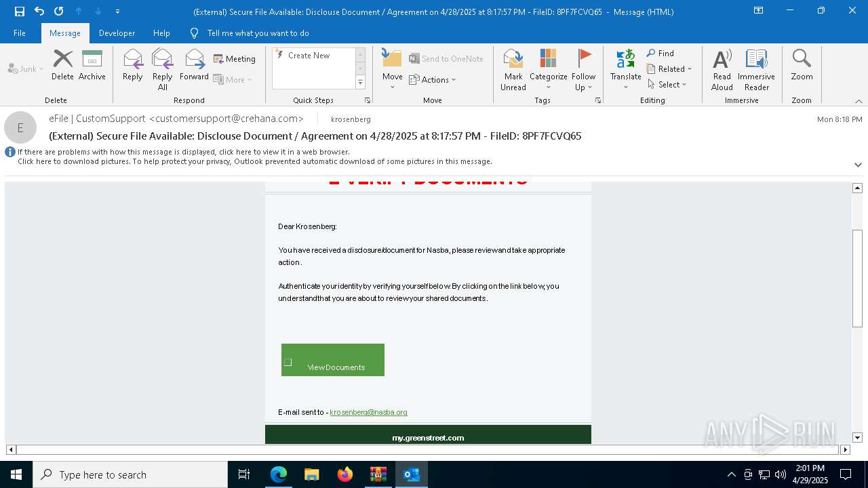
Task: Forward this message
Action: (x=194, y=65)
